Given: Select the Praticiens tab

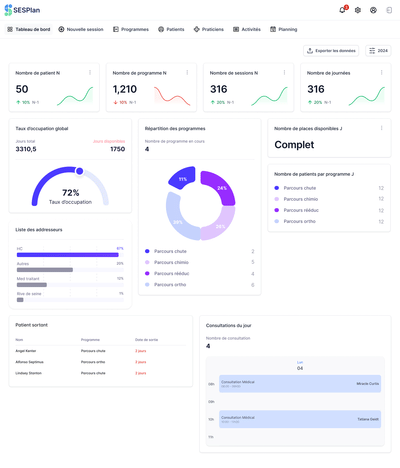Looking at the screenshot, I should 209,29.
